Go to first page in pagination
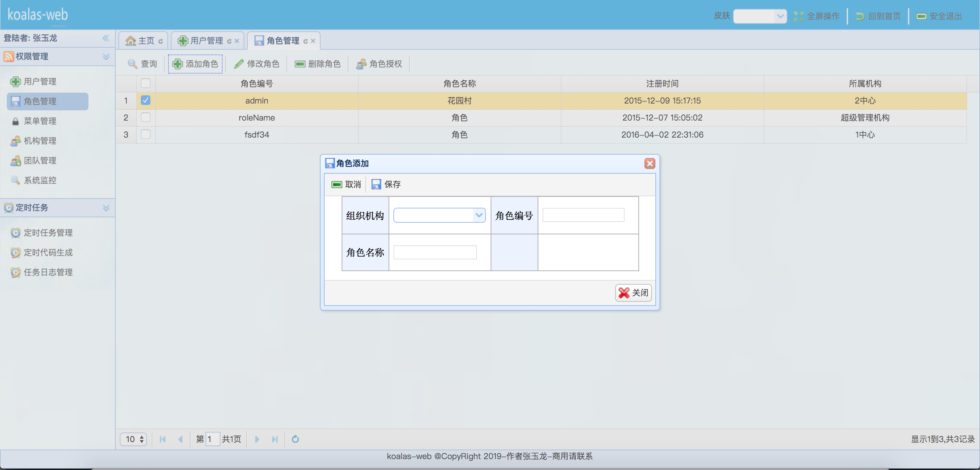Image resolution: width=980 pixels, height=470 pixels. point(163,439)
